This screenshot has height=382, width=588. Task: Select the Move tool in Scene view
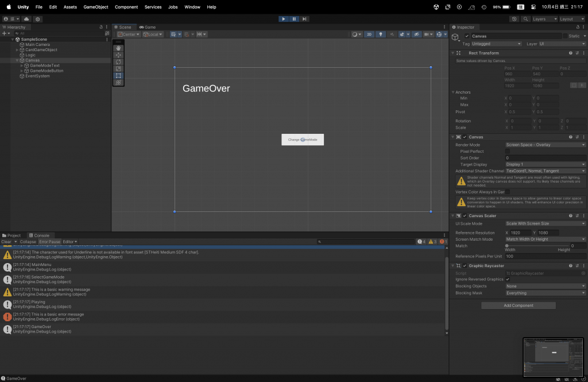click(x=118, y=55)
